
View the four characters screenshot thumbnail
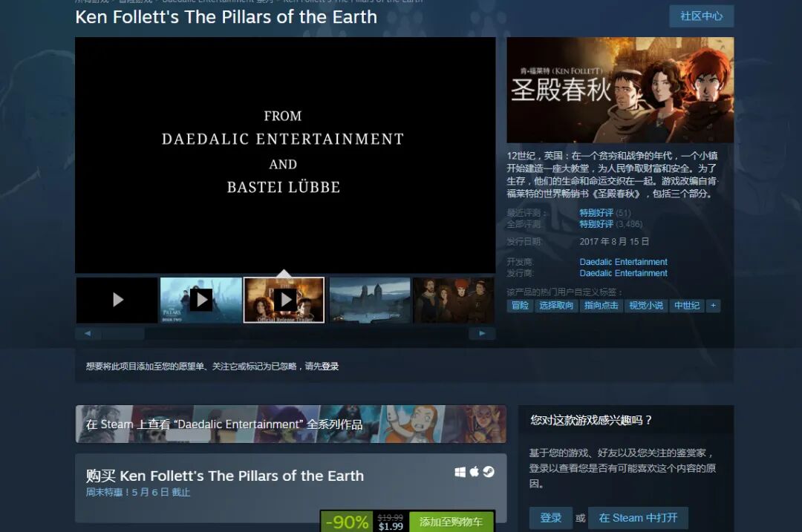[x=453, y=300]
